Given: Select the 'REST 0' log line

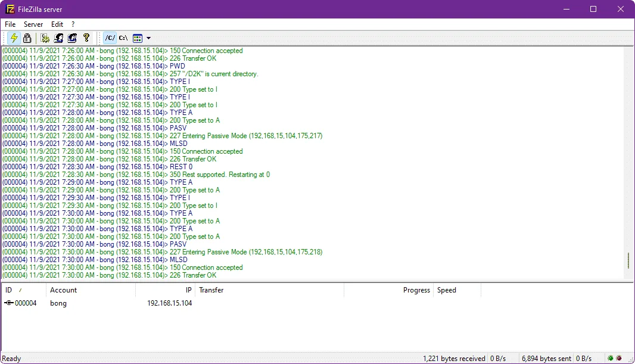Looking at the screenshot, I should coord(97,167).
